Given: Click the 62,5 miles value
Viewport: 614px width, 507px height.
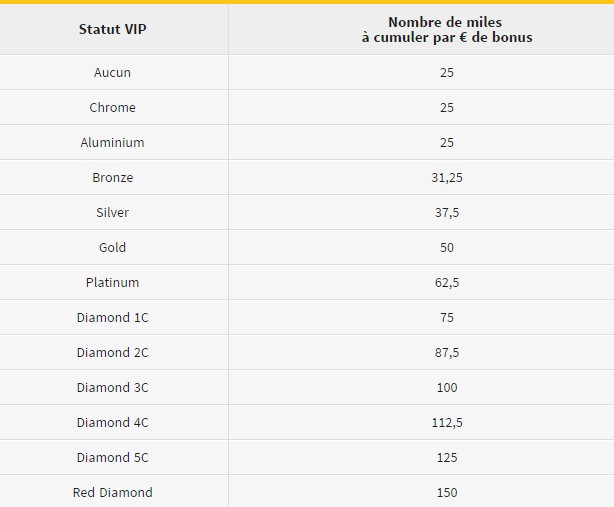Looking at the screenshot, I should pyautogui.click(x=446, y=283).
